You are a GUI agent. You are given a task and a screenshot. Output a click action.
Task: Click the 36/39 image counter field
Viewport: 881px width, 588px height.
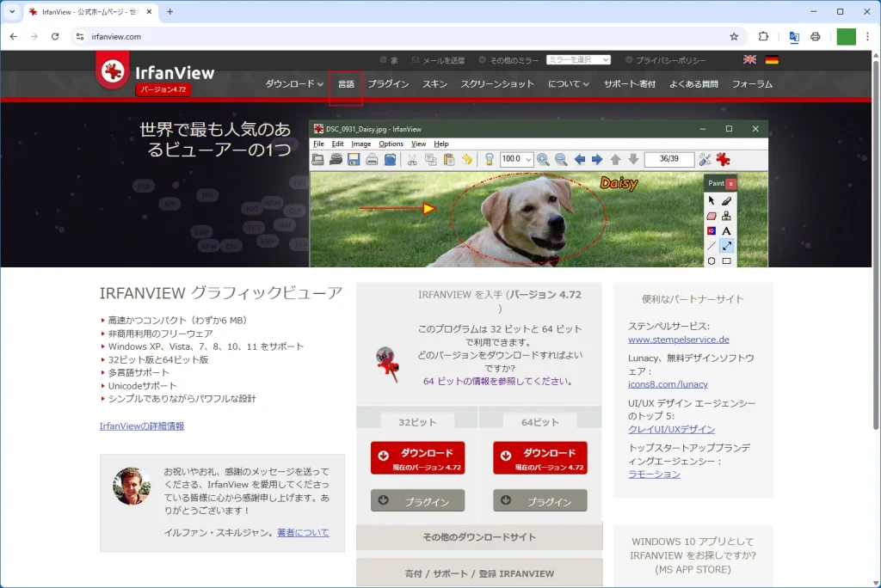click(x=668, y=160)
